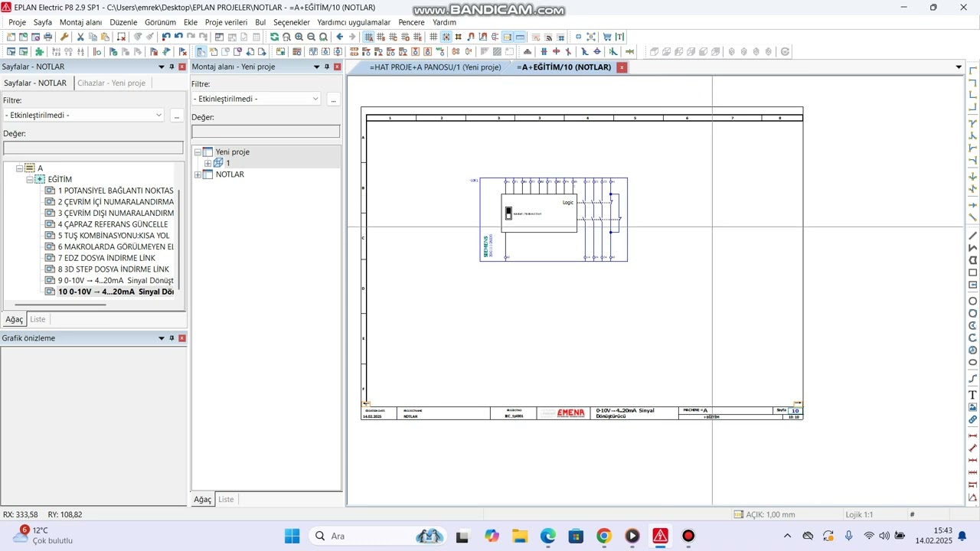This screenshot has height=551, width=980.
Task: Click the Zoom in magnifier icon
Action: click(x=299, y=37)
